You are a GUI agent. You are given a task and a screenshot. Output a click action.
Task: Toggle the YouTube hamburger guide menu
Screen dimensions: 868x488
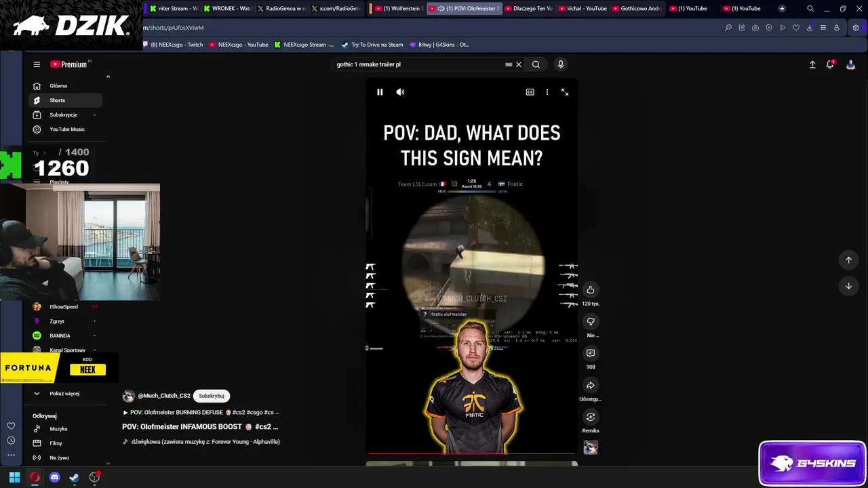[x=37, y=64]
